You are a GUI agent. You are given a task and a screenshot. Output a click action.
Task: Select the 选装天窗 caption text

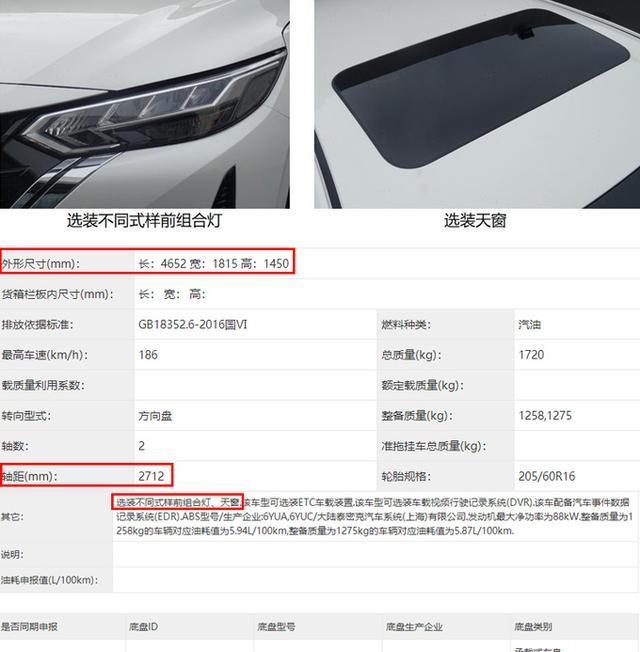475,220
